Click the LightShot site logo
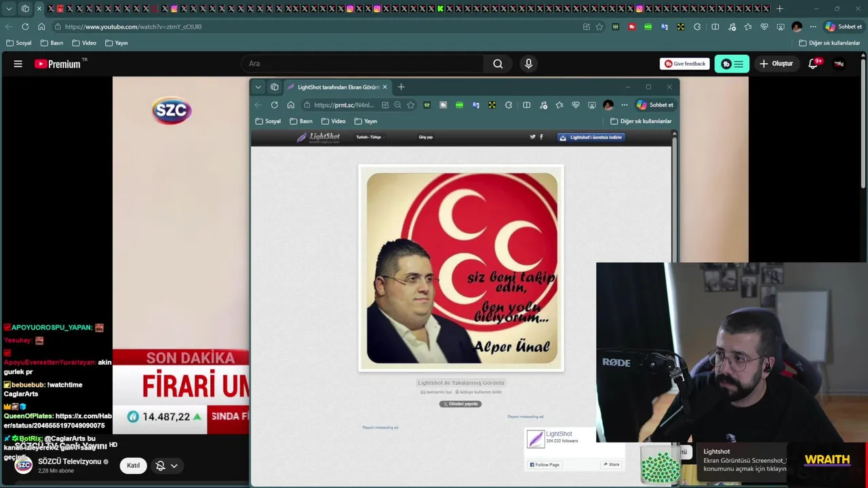 point(319,137)
